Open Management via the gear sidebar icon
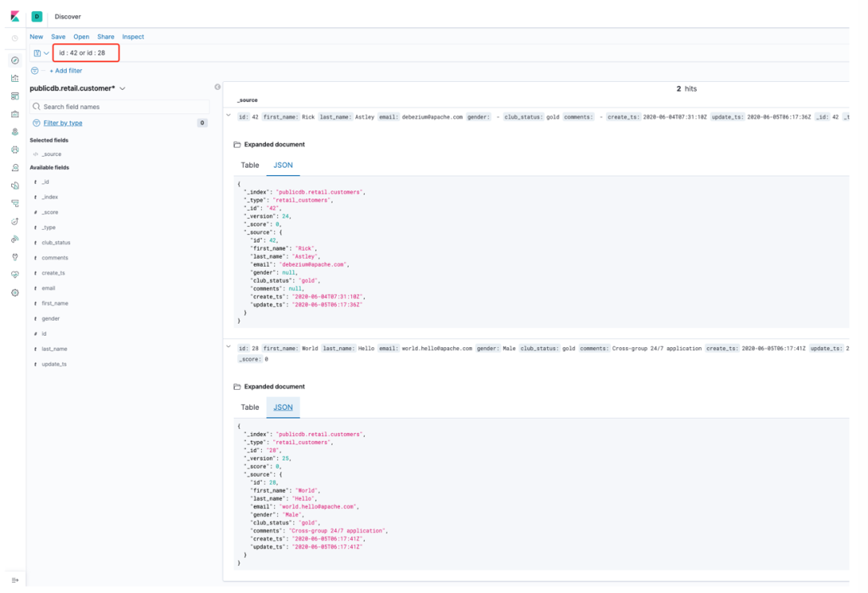868x593 pixels. coord(14,292)
